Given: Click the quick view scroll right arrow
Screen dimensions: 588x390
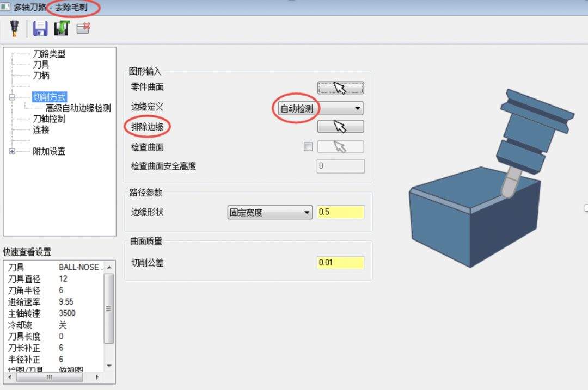Looking at the screenshot, I should coord(97,377).
